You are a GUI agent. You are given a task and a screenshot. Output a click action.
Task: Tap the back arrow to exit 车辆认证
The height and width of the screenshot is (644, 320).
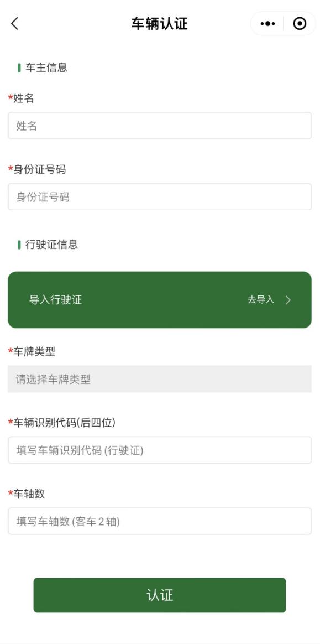pos(14,24)
